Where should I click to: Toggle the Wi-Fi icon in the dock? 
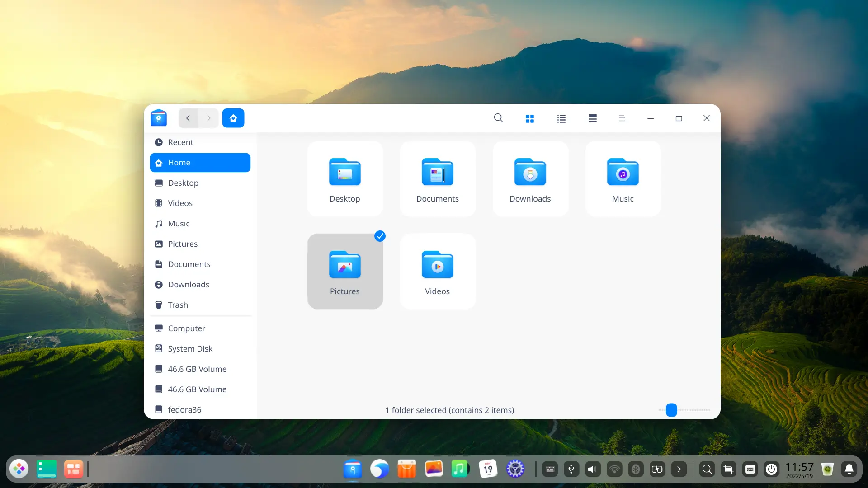[614, 469]
